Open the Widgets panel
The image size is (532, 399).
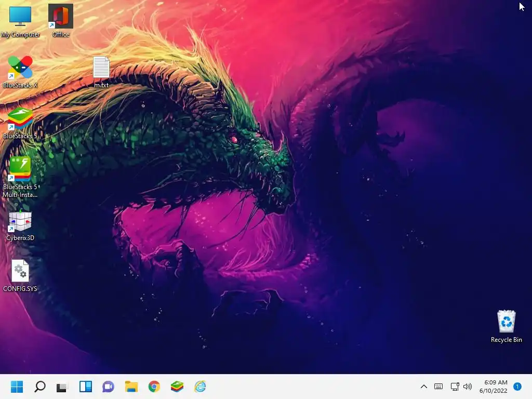pyautogui.click(x=86, y=387)
